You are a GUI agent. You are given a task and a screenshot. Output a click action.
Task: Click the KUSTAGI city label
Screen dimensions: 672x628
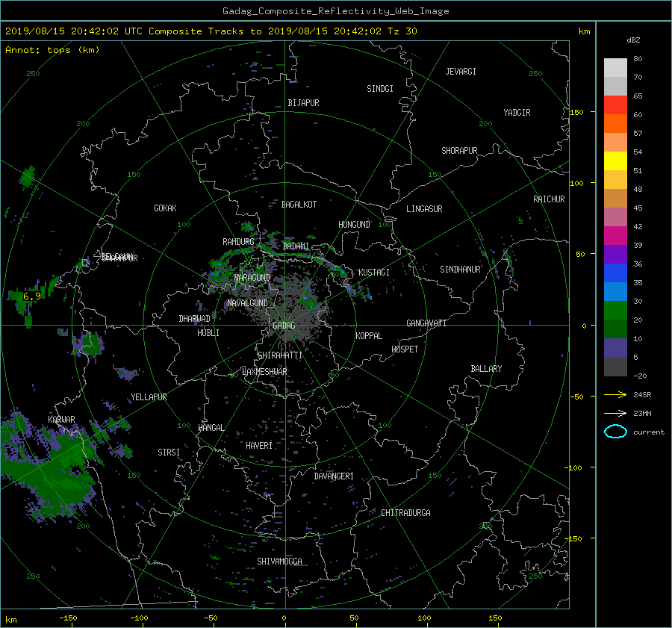click(374, 273)
